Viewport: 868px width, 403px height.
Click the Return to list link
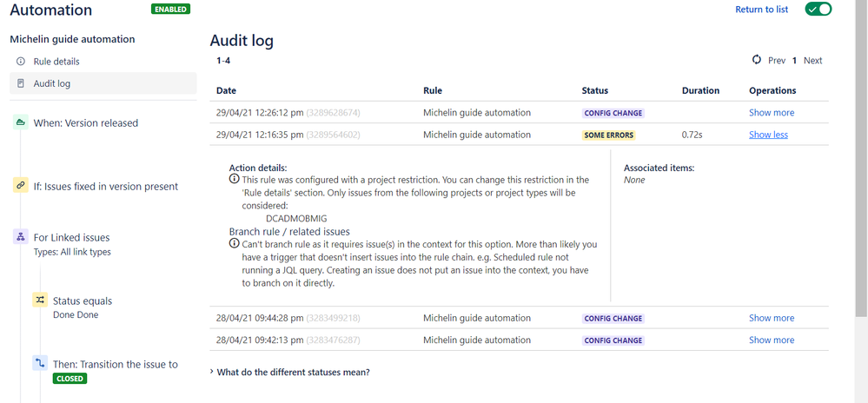click(x=762, y=10)
